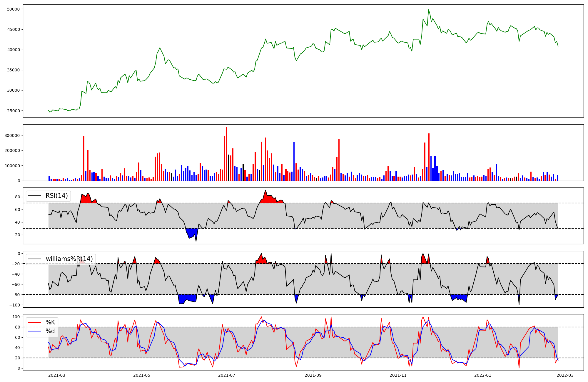Click the black RSI(14) legend line swatch
Viewport: 588px width, 382px height.
click(34, 196)
